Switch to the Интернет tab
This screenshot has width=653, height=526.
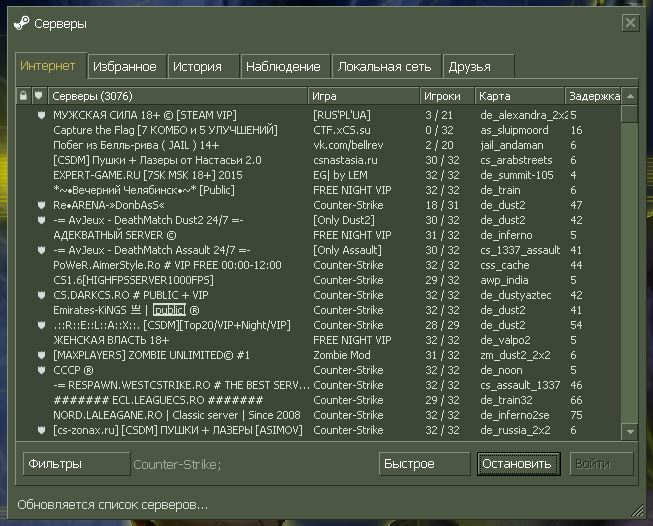coord(51,66)
